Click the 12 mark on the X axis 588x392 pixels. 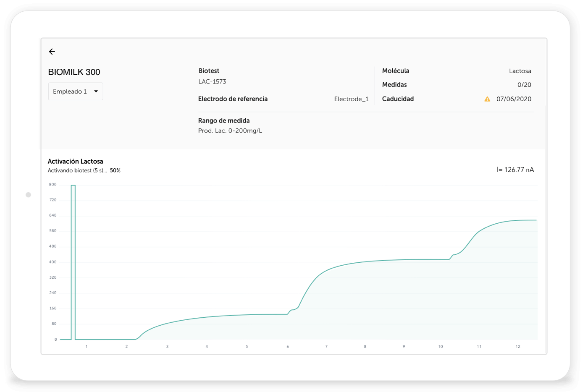click(x=518, y=347)
